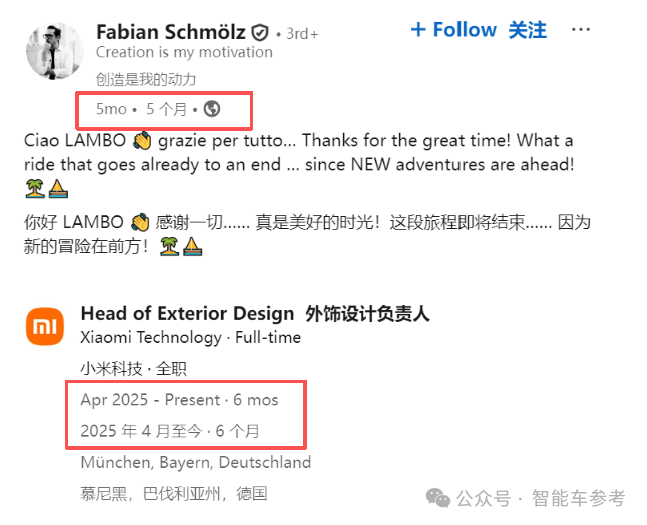Open Fabian Schmölz's profile photo
The width and height of the screenshot is (647, 525).
pos(54,51)
